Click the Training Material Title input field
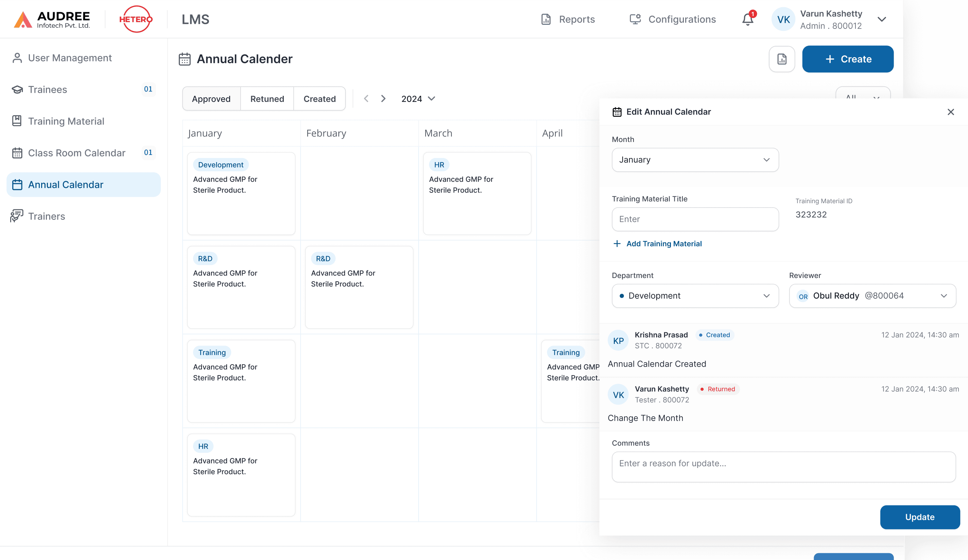 point(695,219)
